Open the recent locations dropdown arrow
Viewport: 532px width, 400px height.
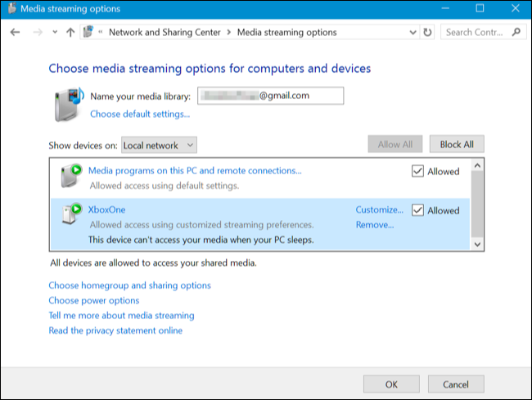click(55, 33)
